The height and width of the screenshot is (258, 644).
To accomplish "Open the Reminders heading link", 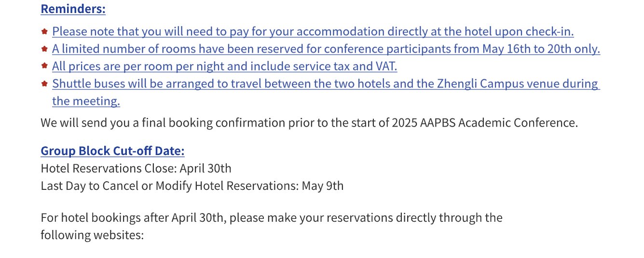I will (73, 9).
